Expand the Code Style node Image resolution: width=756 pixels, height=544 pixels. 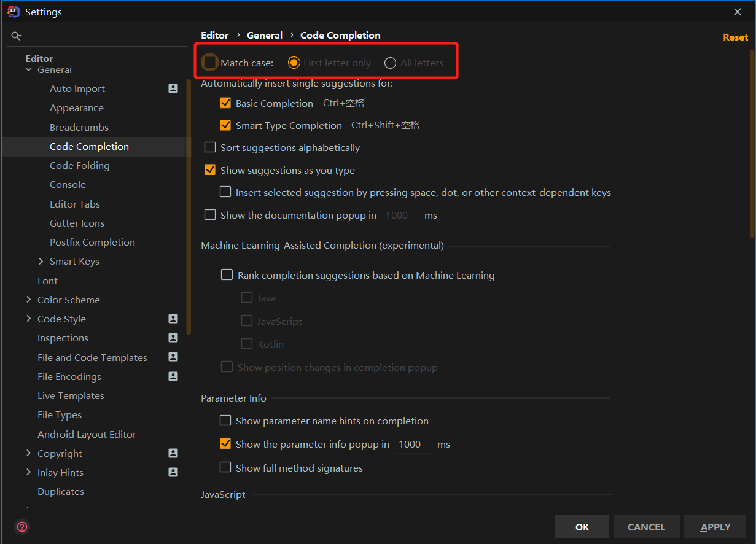(x=28, y=319)
